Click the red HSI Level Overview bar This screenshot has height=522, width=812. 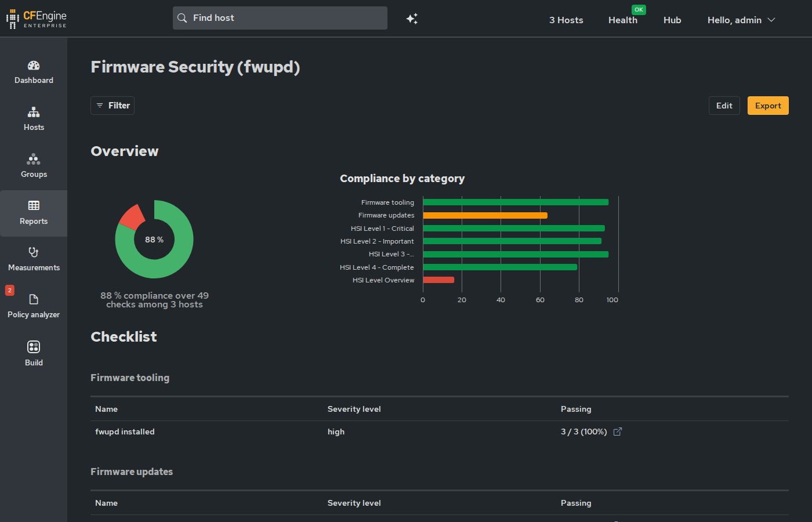[x=438, y=280]
